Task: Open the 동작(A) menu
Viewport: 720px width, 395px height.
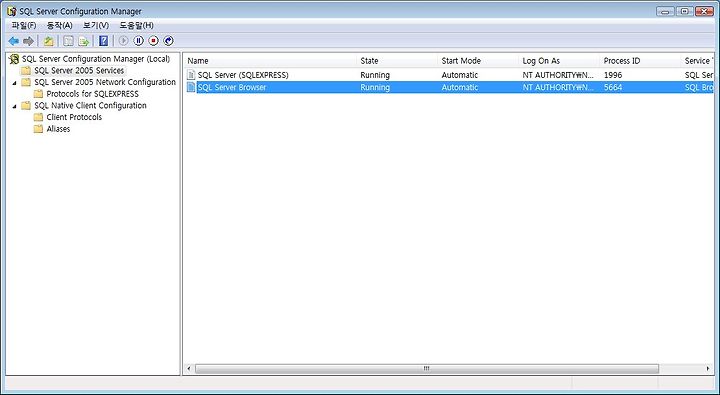Action: (x=59, y=25)
